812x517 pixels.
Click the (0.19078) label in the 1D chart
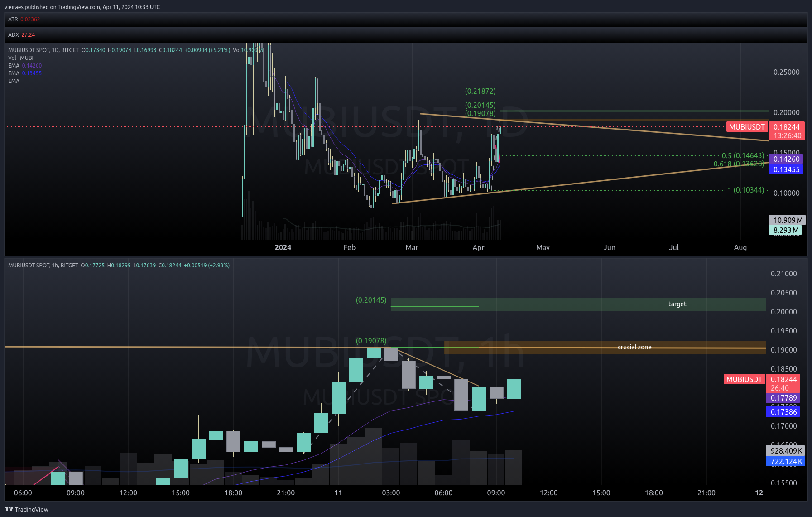coord(480,113)
